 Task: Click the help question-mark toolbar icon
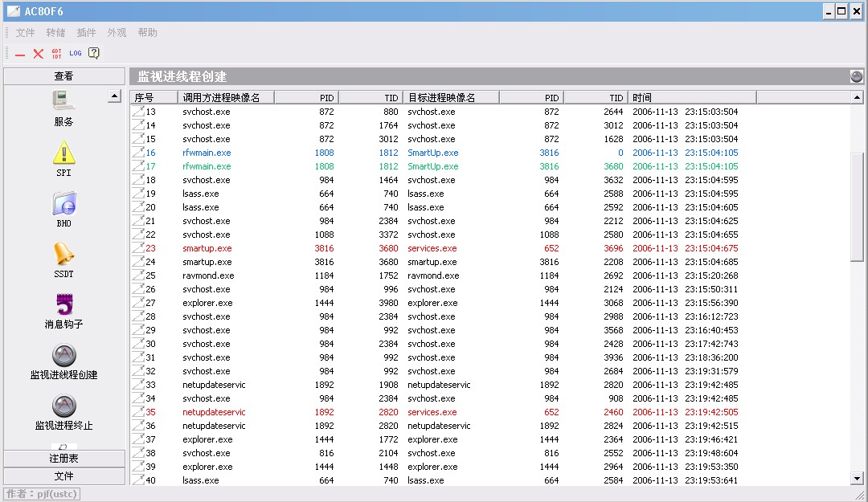94,53
